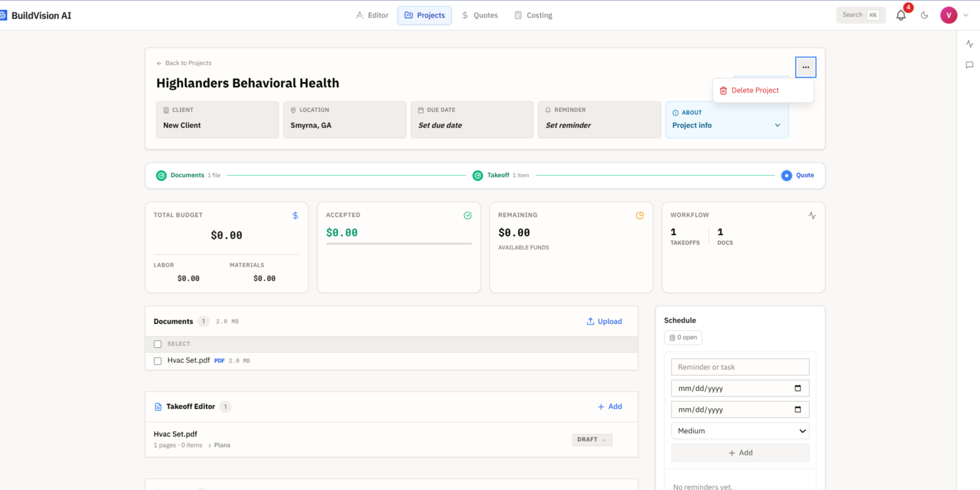Click the Reminder or task field
980x490 pixels.
pos(740,367)
